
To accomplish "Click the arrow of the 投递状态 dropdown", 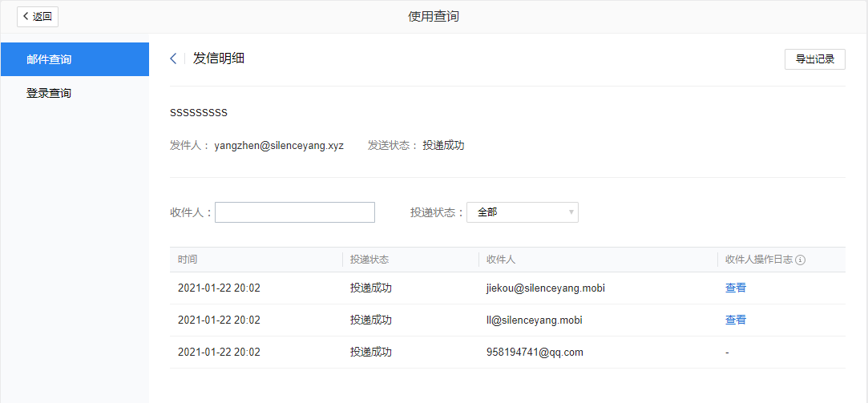I will click(571, 212).
